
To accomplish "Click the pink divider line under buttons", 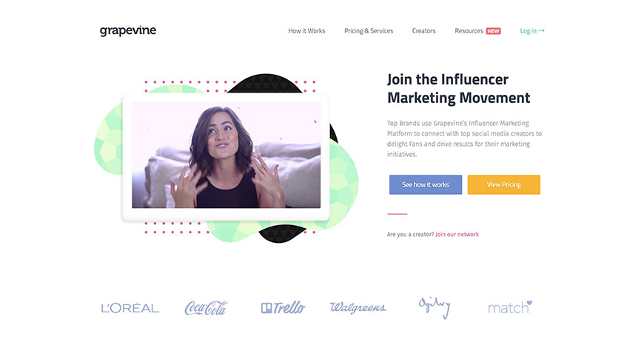I will coord(398,214).
